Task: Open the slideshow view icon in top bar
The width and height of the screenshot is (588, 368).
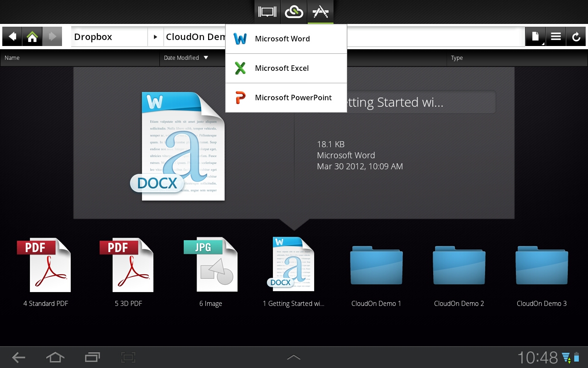Action: [x=267, y=12]
